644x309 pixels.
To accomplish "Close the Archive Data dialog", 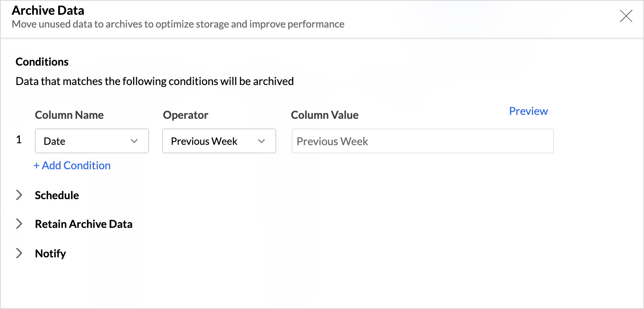I will pos(626,16).
